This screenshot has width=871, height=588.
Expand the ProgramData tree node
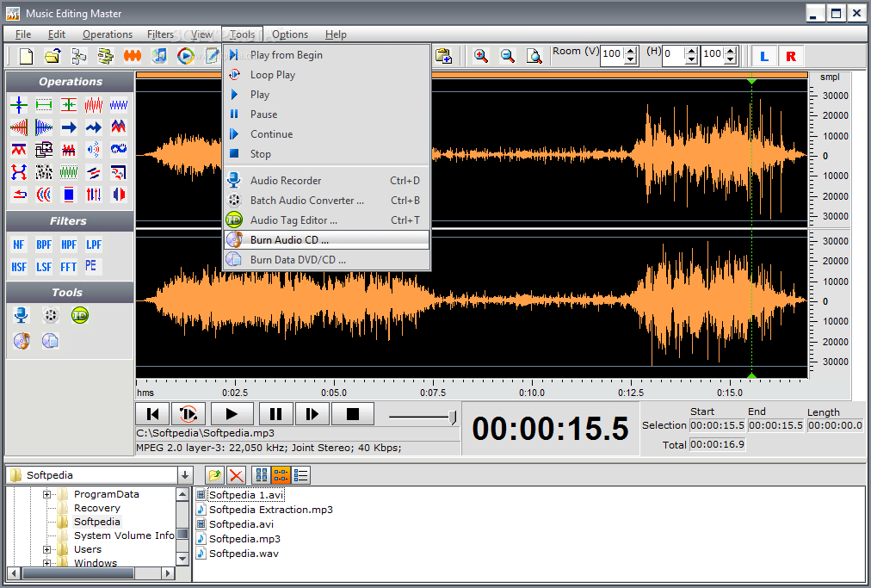coord(46,494)
